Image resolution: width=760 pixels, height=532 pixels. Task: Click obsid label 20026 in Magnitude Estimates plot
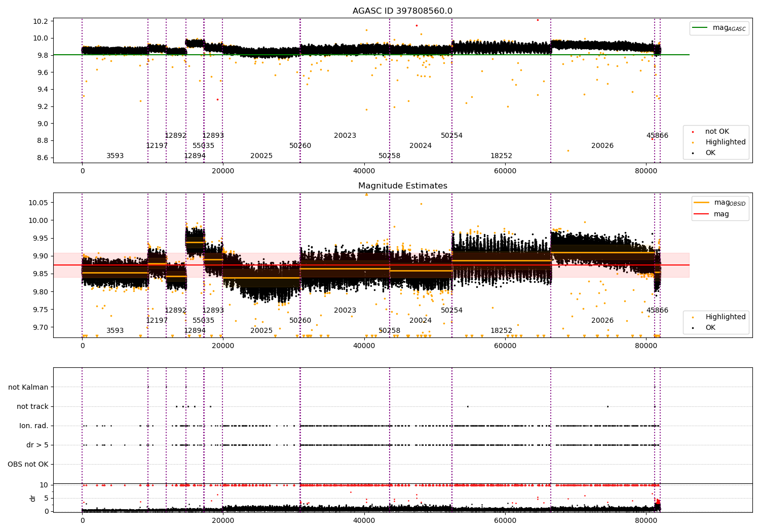(602, 321)
